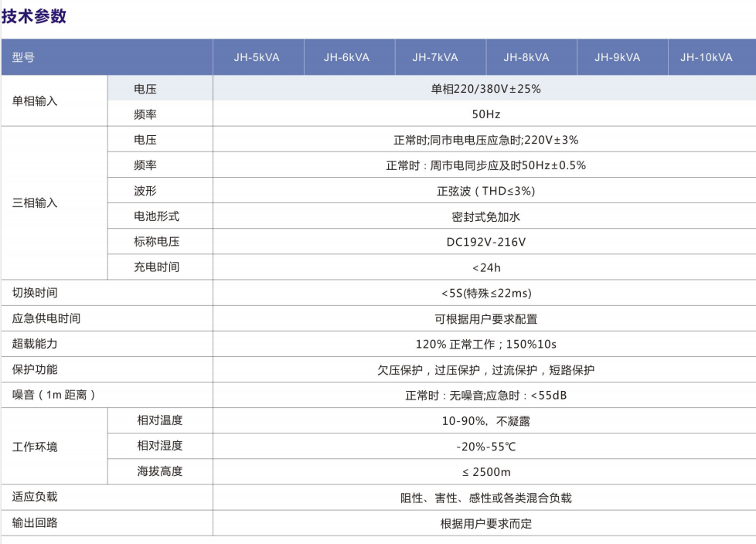Viewport: 756px width, 544px height.
Task: Select the '正常时;同市电电压应急时;220V±3%' value
Action: point(486,140)
